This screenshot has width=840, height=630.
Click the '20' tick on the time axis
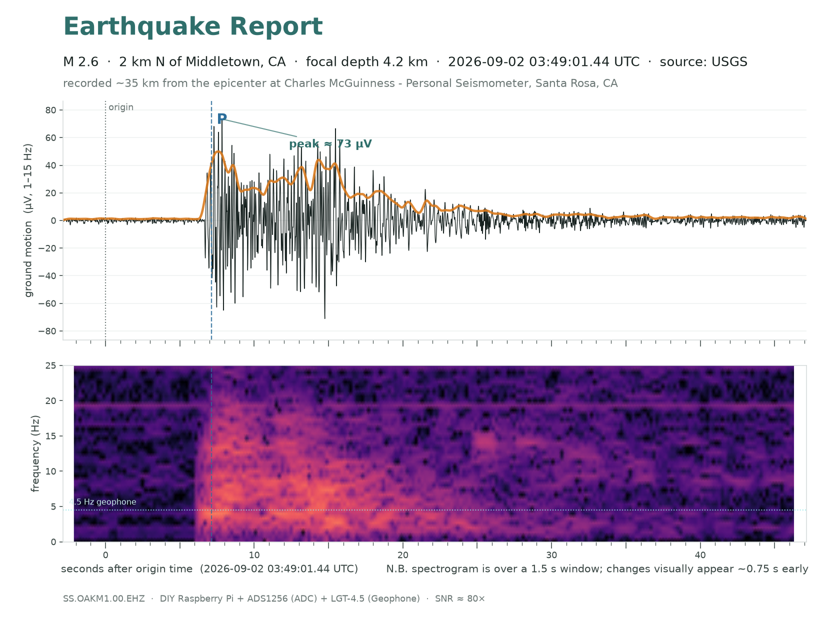point(403,555)
